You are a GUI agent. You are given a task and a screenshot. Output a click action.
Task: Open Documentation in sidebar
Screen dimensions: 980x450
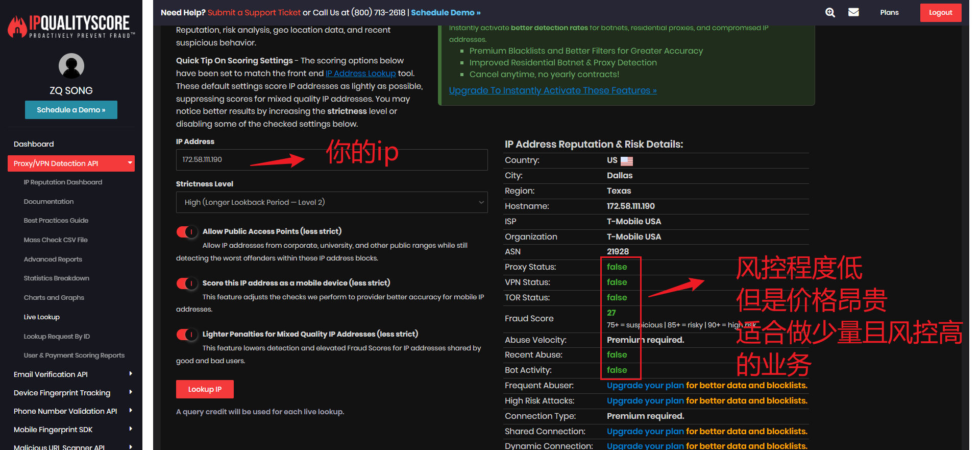[x=48, y=202]
